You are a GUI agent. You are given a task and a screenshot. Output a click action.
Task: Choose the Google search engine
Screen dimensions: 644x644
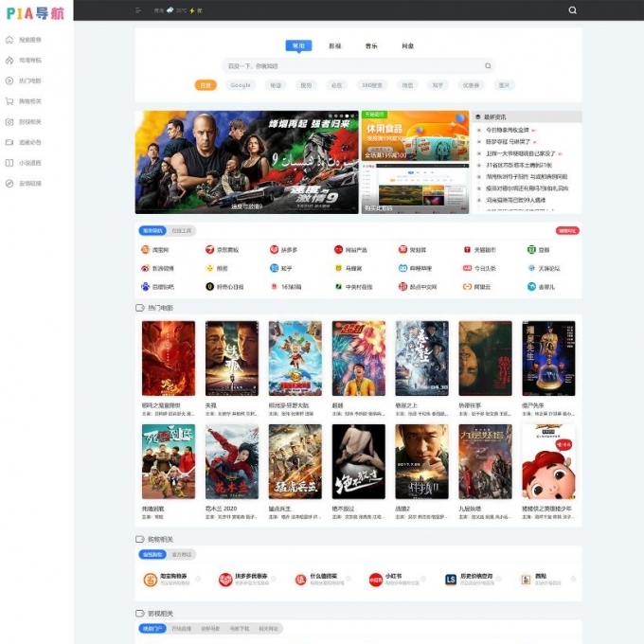click(241, 85)
